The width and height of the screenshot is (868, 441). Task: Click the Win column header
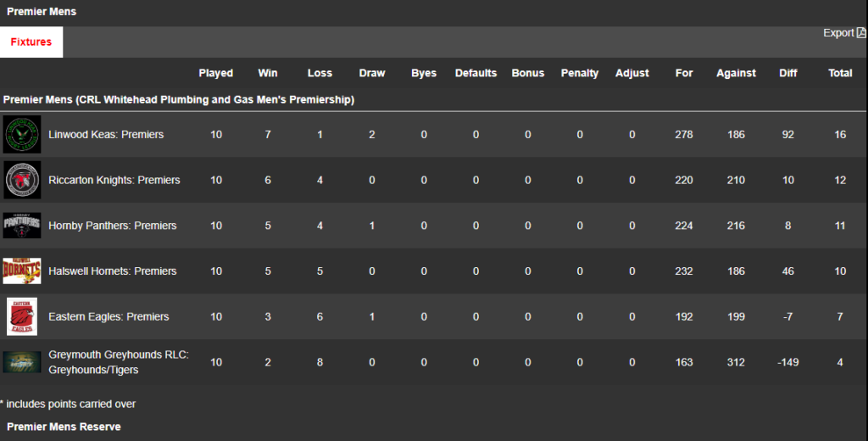[x=268, y=73]
